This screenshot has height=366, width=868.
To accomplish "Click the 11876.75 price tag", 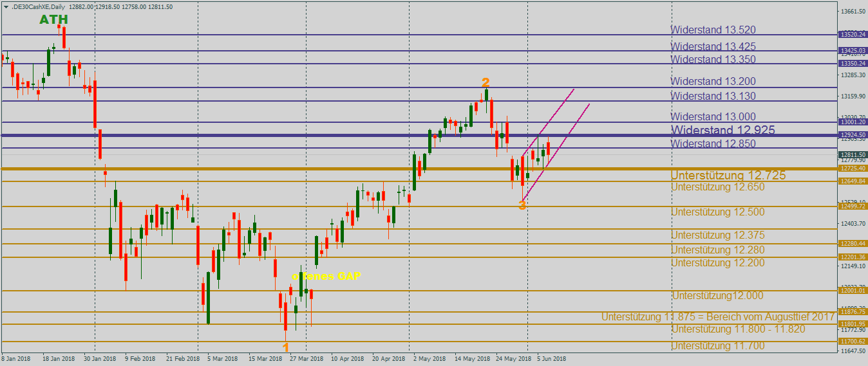I will tap(853, 312).
